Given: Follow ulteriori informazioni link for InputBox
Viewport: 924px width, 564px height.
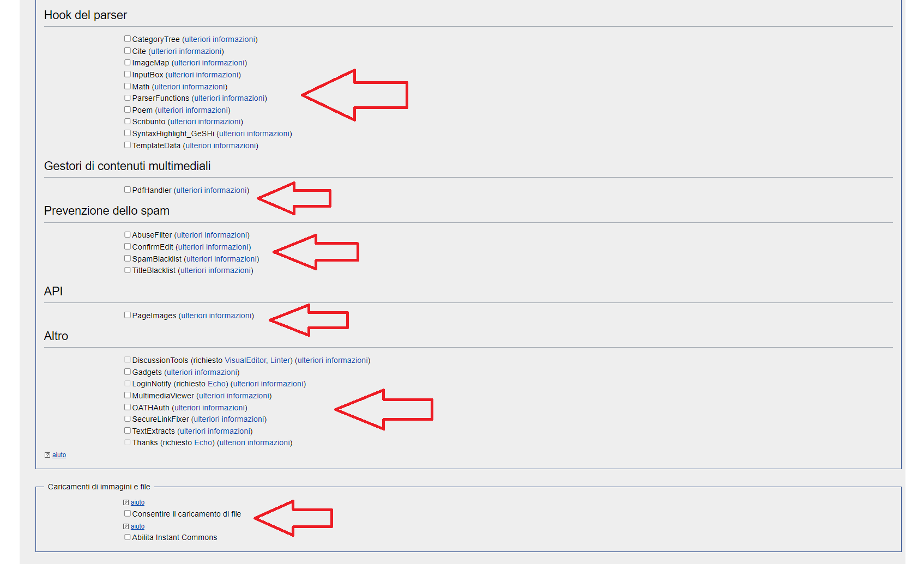Looking at the screenshot, I should [203, 75].
